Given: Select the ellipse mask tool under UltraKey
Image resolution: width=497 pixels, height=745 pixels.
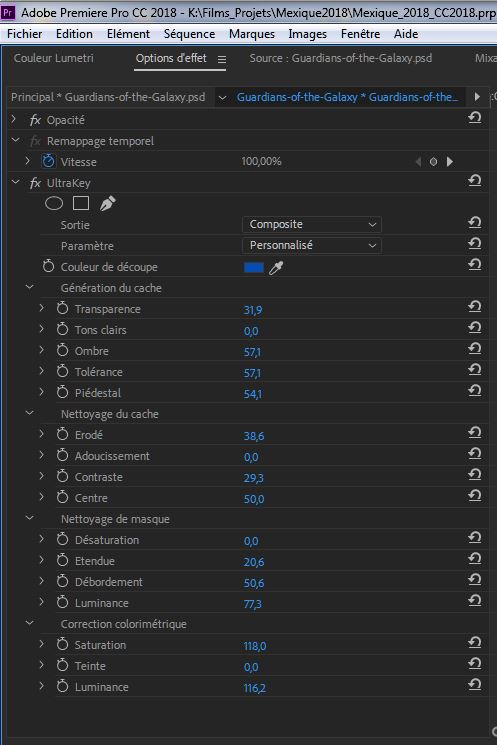Looking at the screenshot, I should [54, 203].
